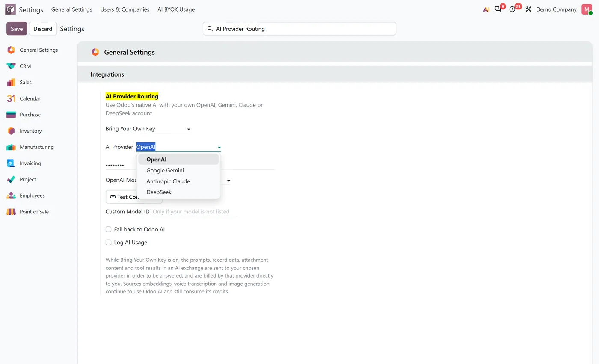
Task: Enable Log AI Usage checkbox
Action: (x=108, y=243)
